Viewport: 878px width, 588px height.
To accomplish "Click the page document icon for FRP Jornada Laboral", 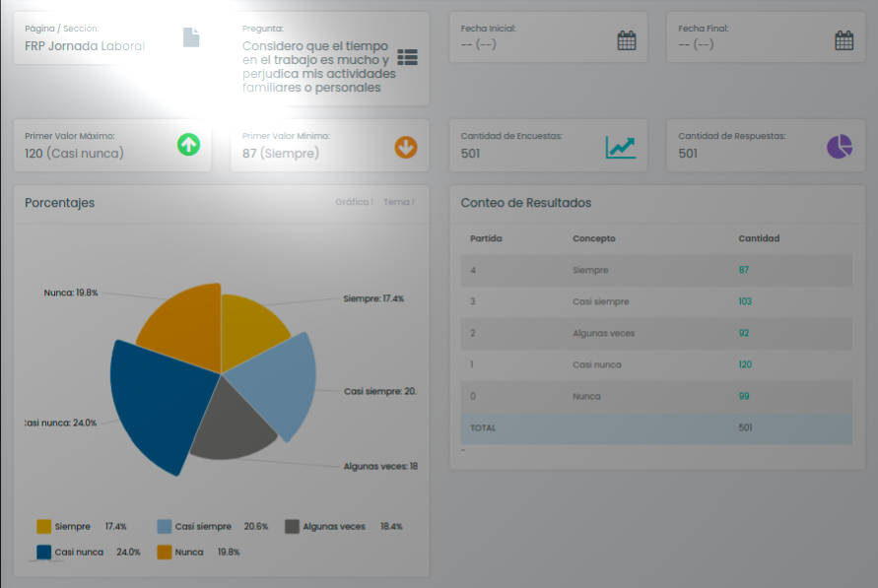I will (x=191, y=37).
